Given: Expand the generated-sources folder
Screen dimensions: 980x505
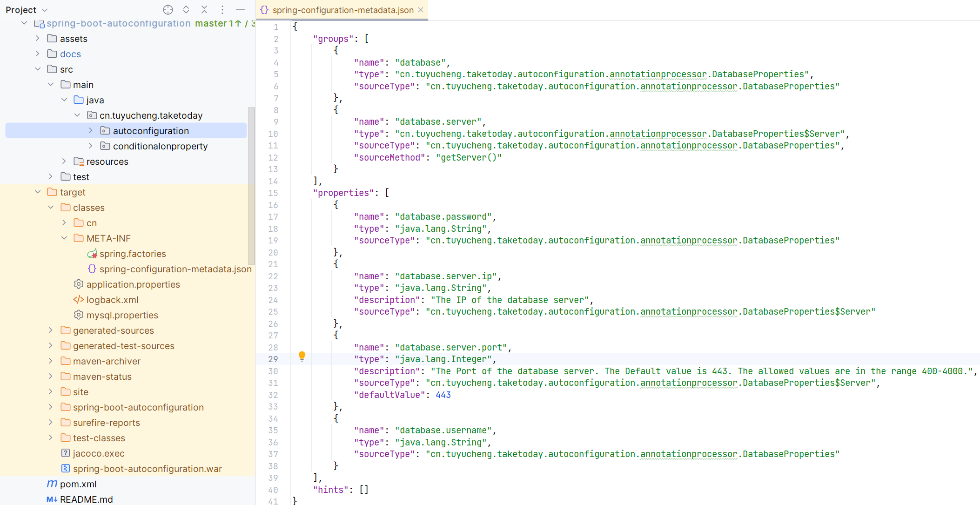Looking at the screenshot, I should click(51, 330).
